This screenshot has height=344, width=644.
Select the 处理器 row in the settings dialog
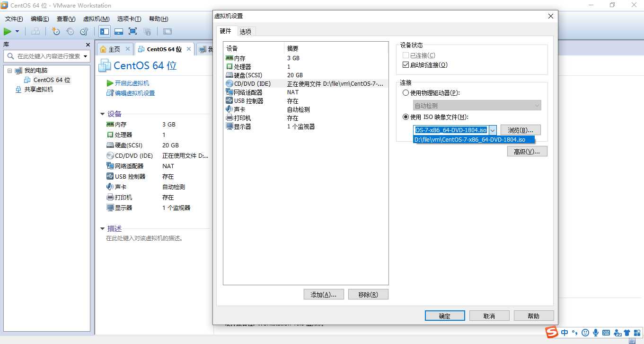(x=306, y=67)
